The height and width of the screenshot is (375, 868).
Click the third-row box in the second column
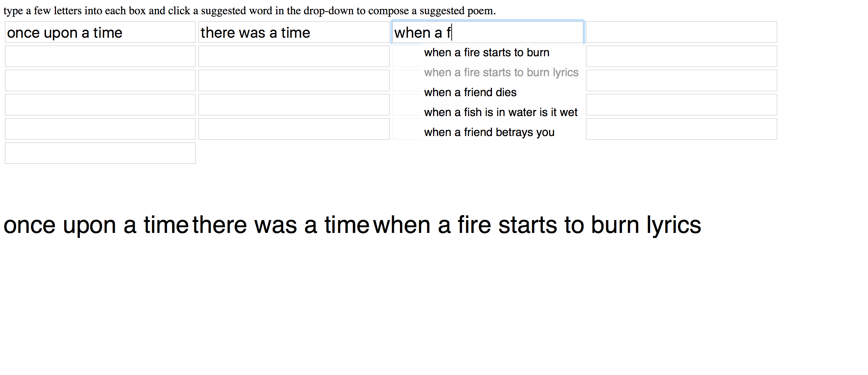click(x=294, y=80)
